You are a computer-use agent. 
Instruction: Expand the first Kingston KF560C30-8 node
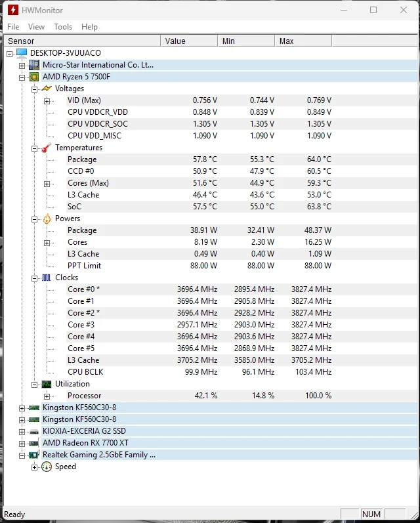tap(22, 408)
